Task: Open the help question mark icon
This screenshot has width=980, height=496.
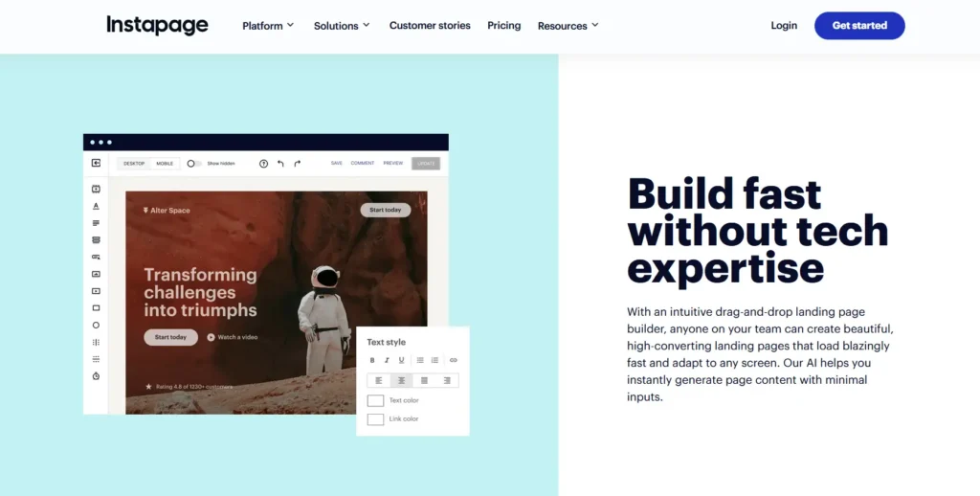Action: [x=263, y=164]
